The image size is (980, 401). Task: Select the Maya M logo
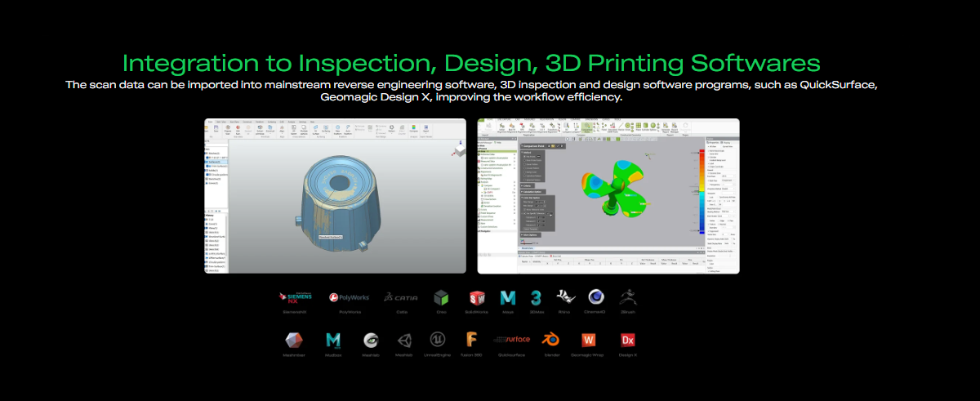coord(509,297)
